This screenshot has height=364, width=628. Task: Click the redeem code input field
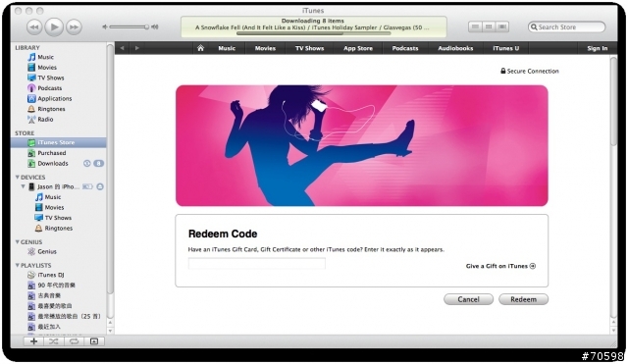[x=257, y=264]
